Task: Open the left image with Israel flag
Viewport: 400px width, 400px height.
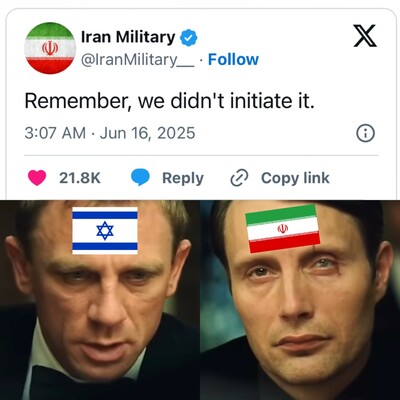Action: [100, 300]
